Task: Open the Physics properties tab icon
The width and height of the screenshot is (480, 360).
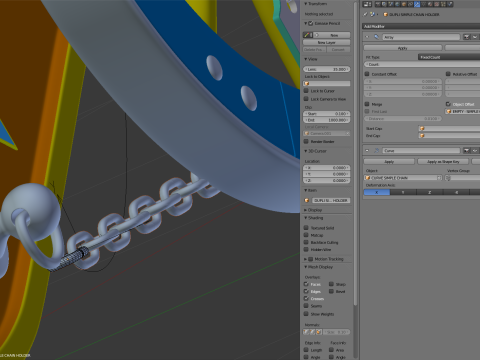Action: point(450,4)
